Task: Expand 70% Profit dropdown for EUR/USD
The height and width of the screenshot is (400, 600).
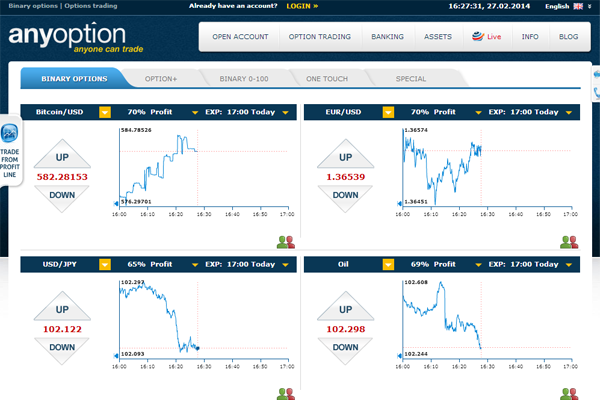Action: pos(478,113)
